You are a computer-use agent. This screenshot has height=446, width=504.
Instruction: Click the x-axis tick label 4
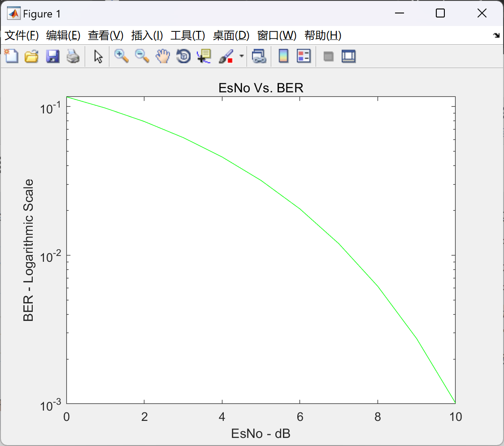(x=222, y=417)
